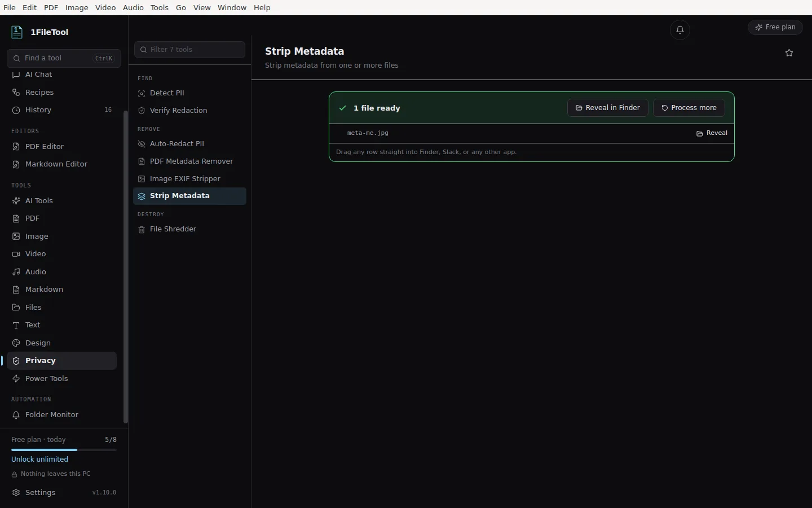
Task: Click the Image EXIF Stripper icon
Action: pos(142,179)
